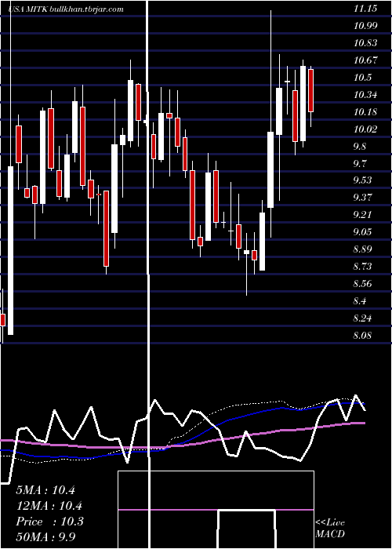Select the 9.8 price axis label
Screen dimensions: 392x549
coord(360,146)
